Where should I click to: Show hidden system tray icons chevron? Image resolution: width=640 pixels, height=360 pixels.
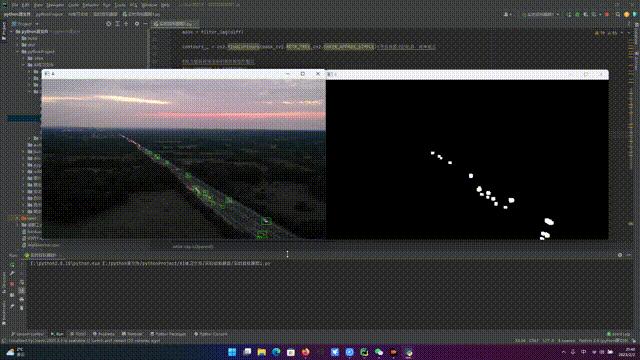point(564,352)
